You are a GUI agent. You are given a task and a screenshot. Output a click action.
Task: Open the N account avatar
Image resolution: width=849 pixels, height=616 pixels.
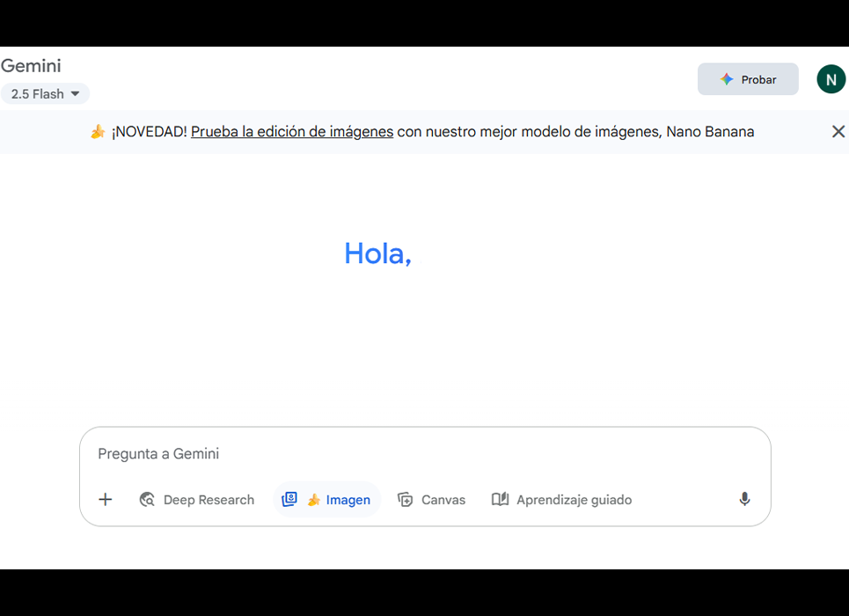[x=831, y=78]
